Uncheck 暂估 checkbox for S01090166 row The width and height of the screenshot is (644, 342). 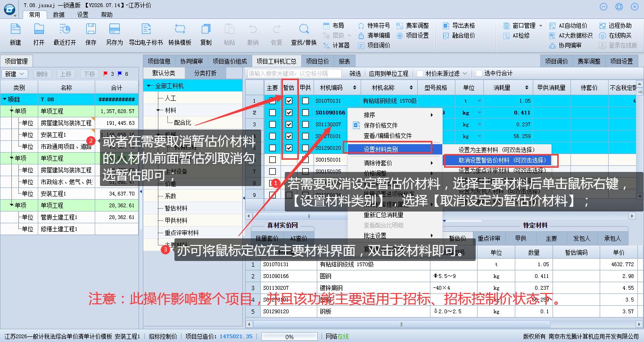tap(289, 113)
